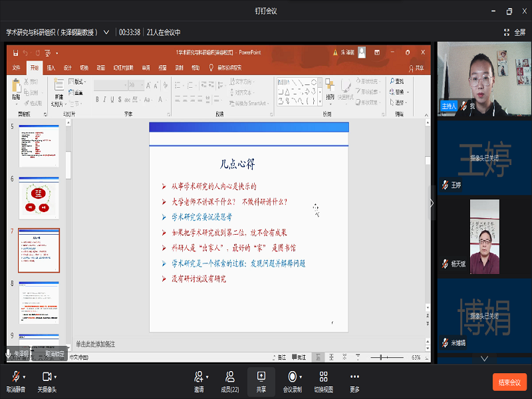
Task: Adjust the PowerPoint zoom slider
Action: tap(381, 357)
